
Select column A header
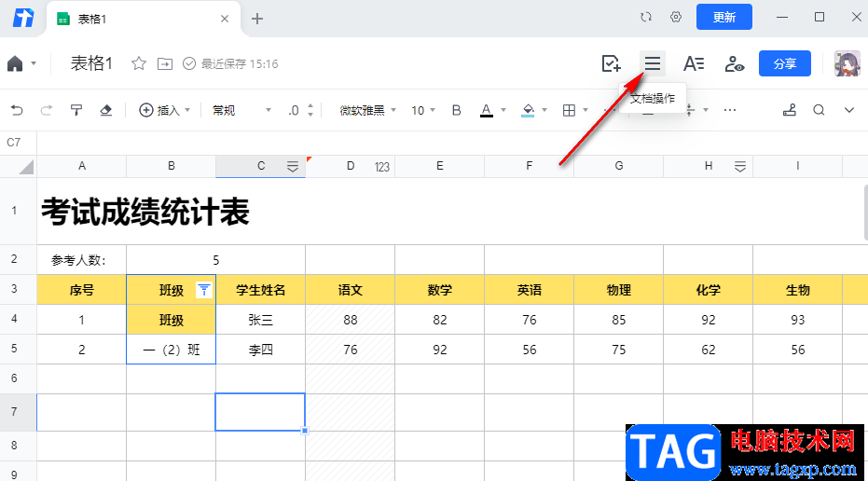pyautogui.click(x=82, y=166)
